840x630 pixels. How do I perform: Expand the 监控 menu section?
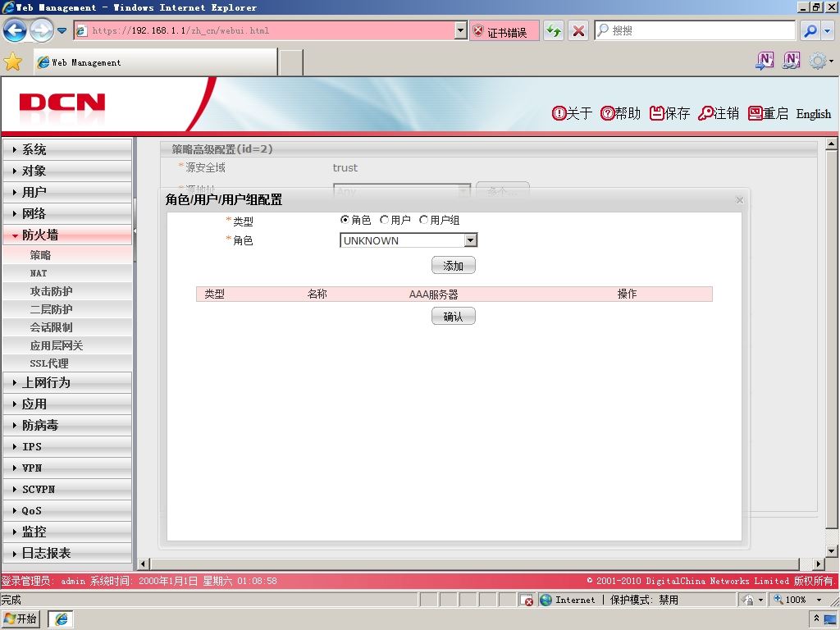coord(67,532)
